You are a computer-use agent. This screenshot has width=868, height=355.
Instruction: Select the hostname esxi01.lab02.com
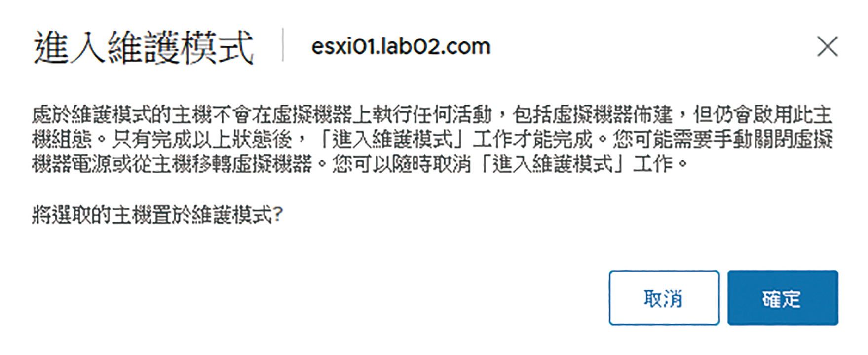pos(400,46)
